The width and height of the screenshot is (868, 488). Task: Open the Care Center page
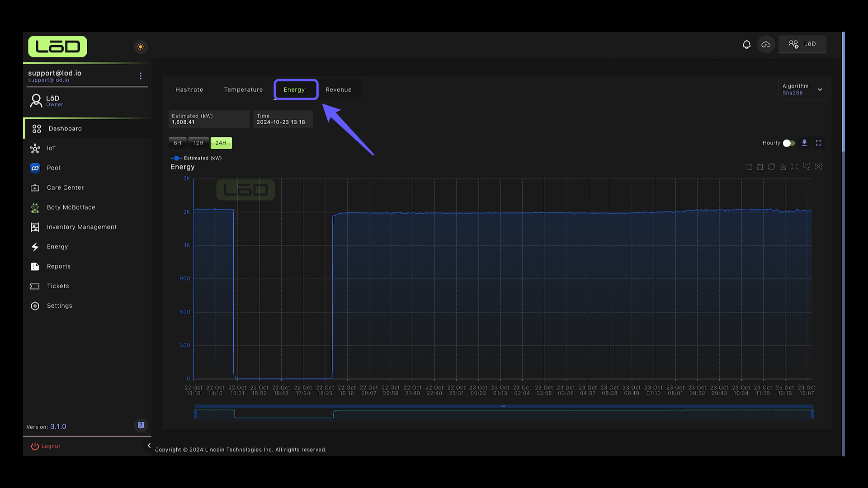87,188
